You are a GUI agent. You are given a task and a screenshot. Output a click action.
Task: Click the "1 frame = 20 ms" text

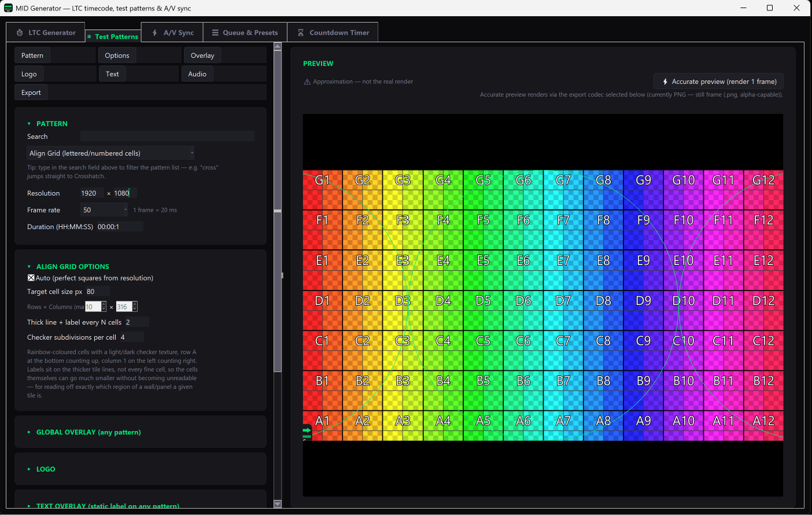coord(155,210)
